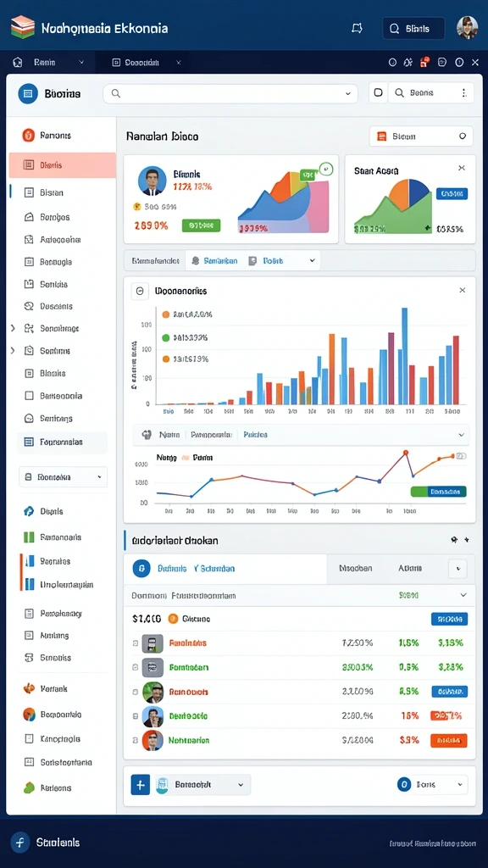Select the highlighted pink sidebar item

click(63, 165)
